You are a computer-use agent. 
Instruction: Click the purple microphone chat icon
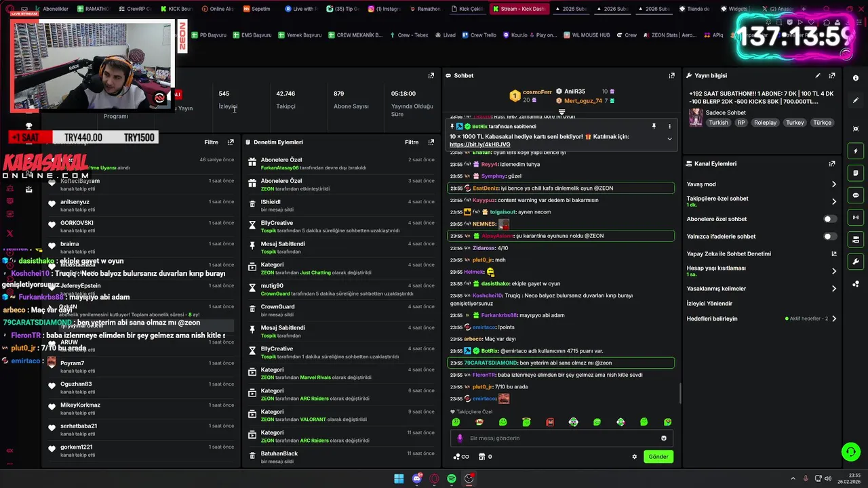460,438
